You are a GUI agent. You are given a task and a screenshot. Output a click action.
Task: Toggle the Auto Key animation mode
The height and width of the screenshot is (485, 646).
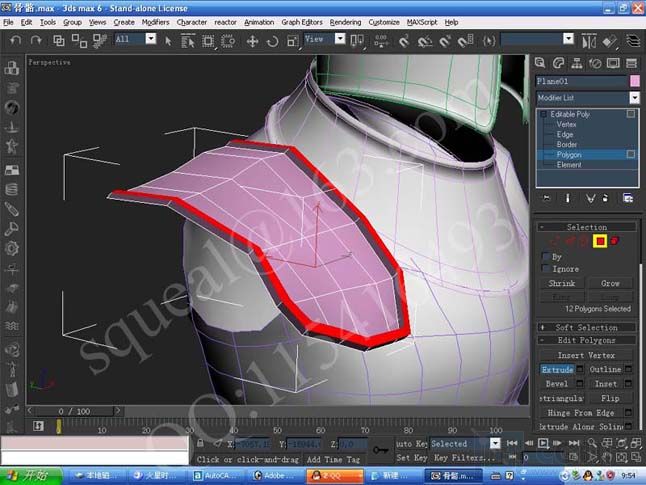pyautogui.click(x=411, y=444)
